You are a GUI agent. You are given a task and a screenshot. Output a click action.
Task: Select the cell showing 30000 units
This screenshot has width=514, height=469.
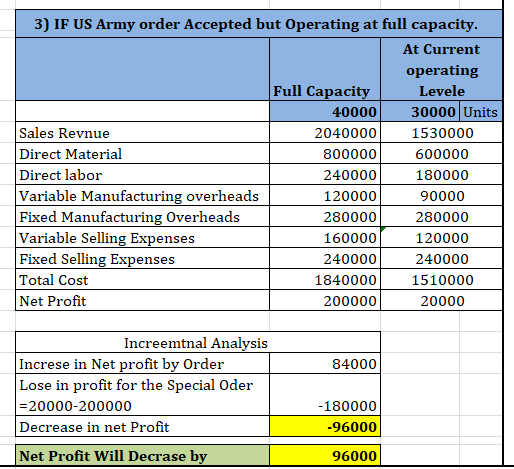[420, 111]
